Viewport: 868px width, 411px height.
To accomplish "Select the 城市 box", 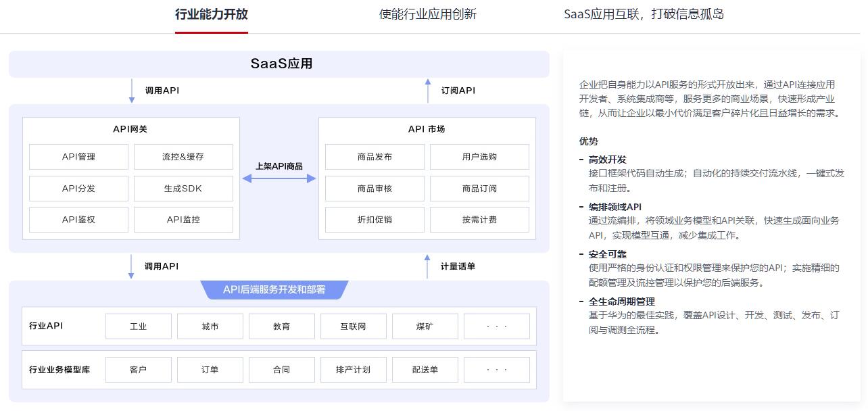I will (x=210, y=327).
